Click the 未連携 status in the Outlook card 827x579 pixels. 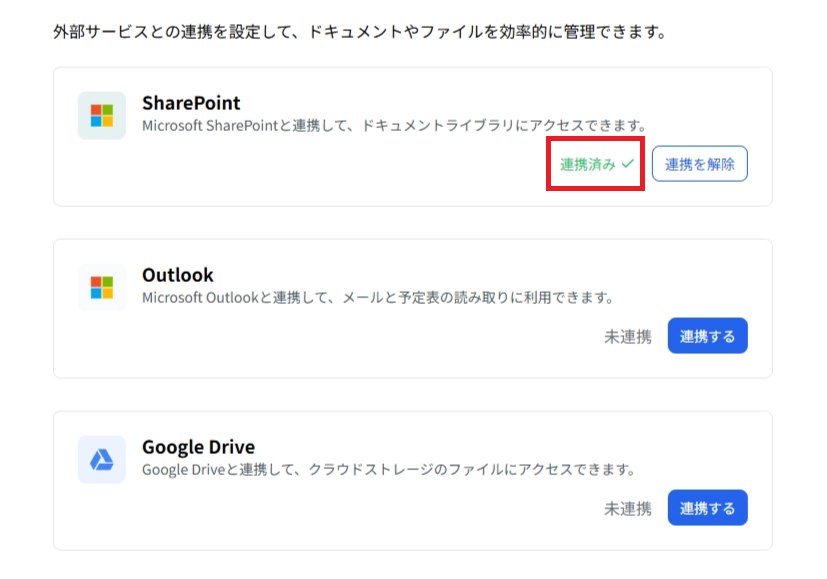tap(628, 336)
